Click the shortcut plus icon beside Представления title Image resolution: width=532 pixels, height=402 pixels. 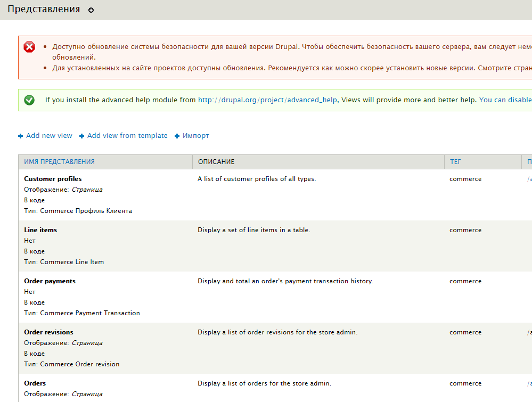click(91, 10)
